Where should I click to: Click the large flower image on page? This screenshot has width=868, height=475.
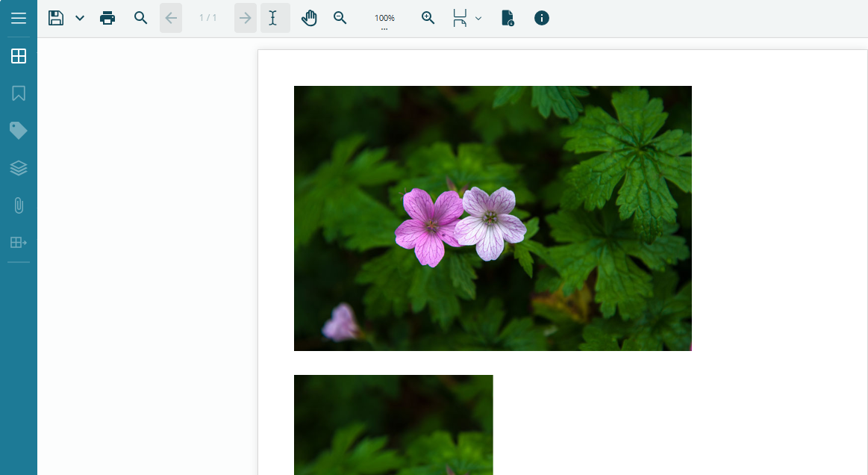pos(493,218)
